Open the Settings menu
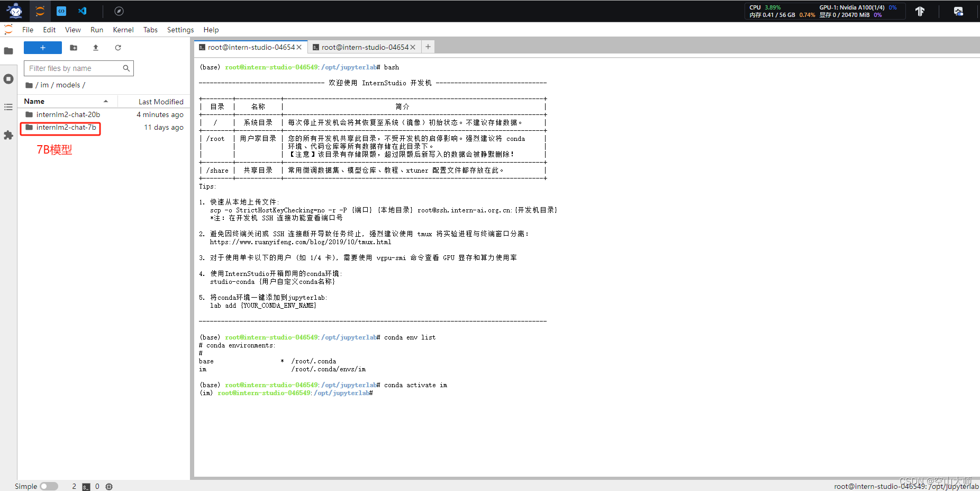Image resolution: width=980 pixels, height=491 pixels. pos(180,30)
